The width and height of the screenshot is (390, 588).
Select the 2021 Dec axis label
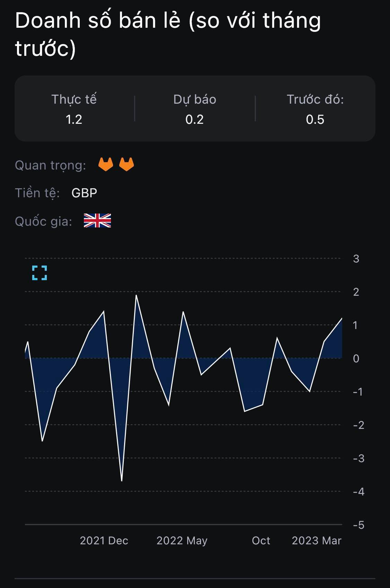tap(104, 541)
